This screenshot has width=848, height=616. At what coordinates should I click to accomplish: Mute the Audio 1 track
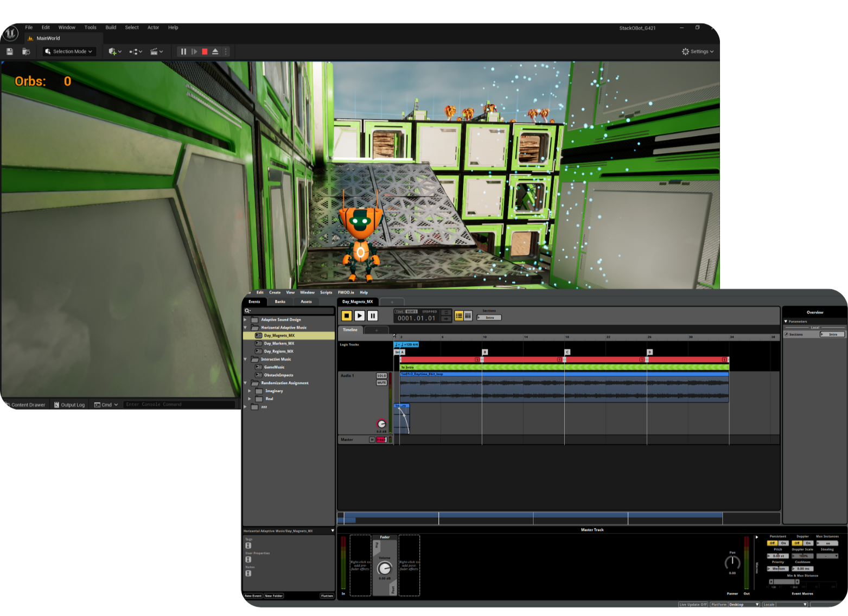coord(381,383)
